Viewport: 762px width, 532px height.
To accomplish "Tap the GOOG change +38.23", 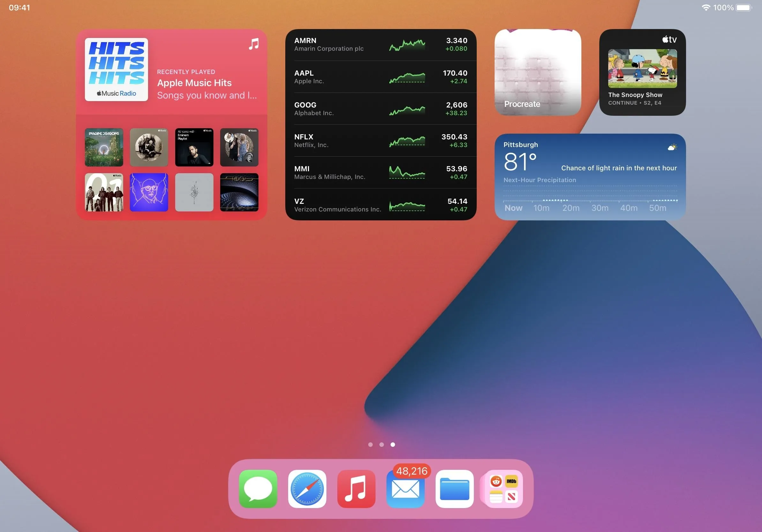I will (x=456, y=113).
